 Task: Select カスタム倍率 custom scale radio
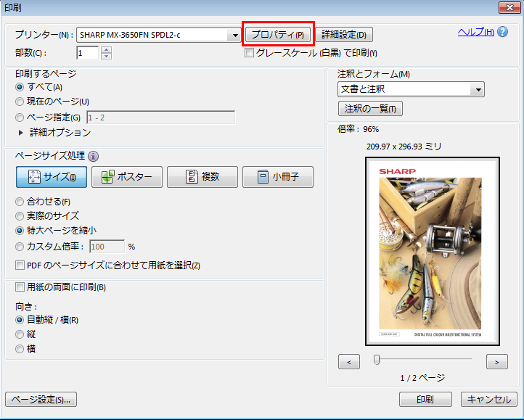(x=20, y=247)
